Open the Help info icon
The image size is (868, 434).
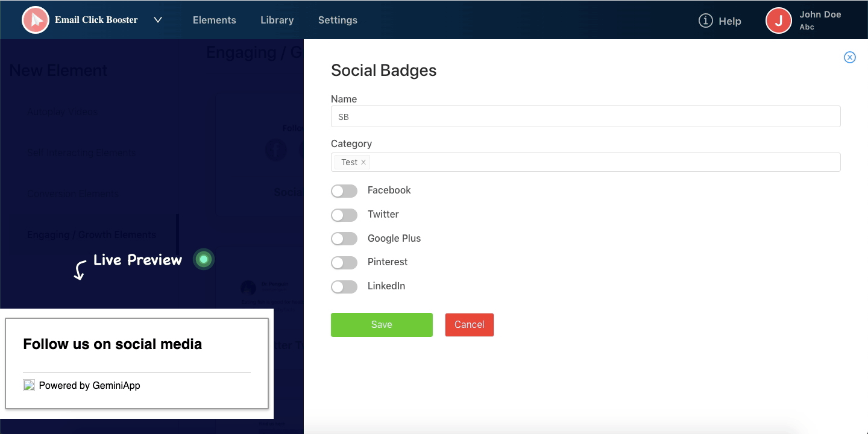705,20
